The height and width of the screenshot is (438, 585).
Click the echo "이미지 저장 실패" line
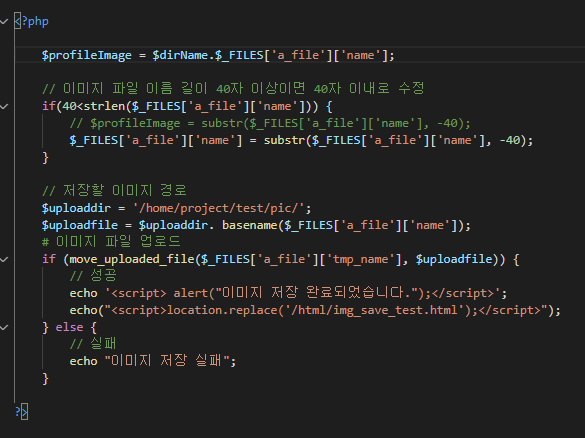(x=153, y=361)
